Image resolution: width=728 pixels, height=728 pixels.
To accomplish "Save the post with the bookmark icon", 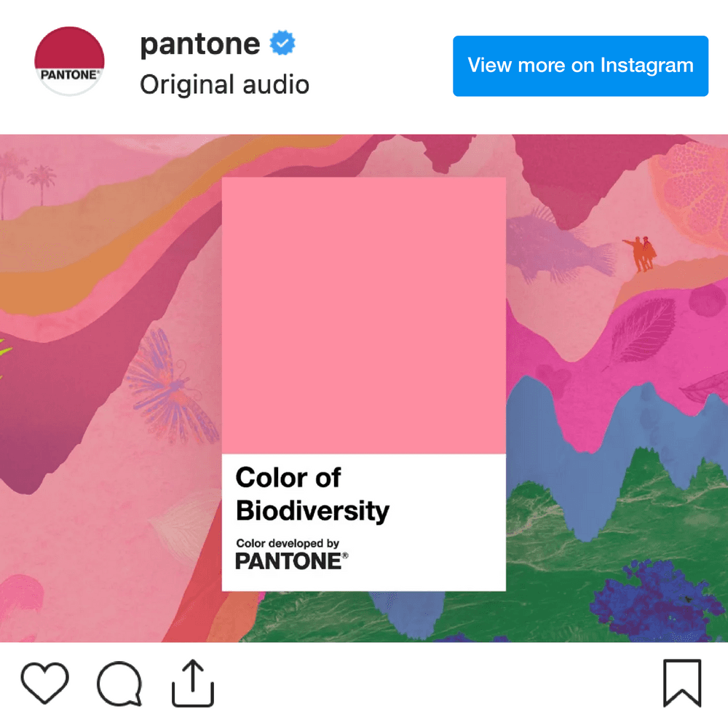I will click(x=682, y=683).
